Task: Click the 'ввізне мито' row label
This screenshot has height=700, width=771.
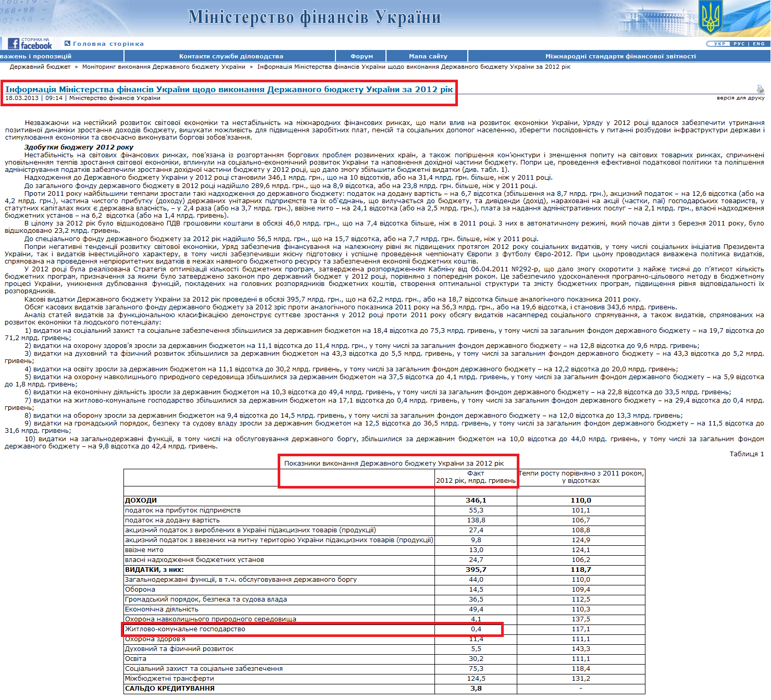Action: tap(144, 550)
